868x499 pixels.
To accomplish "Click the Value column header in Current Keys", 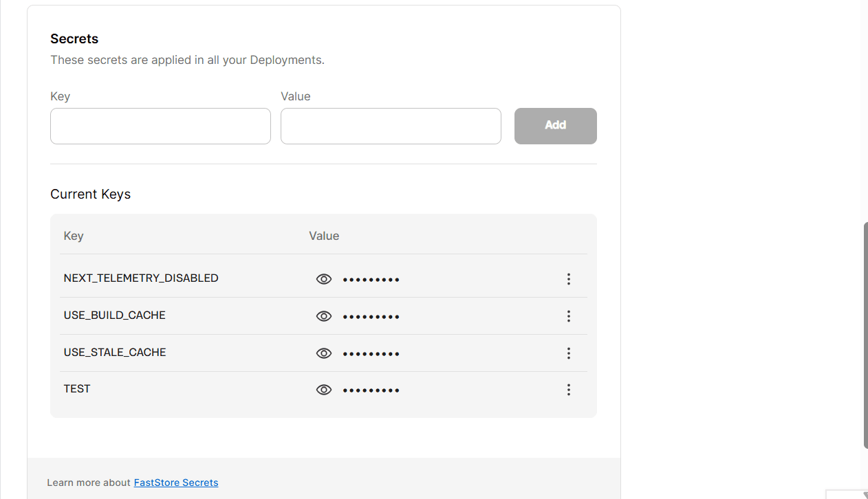I will click(x=324, y=236).
